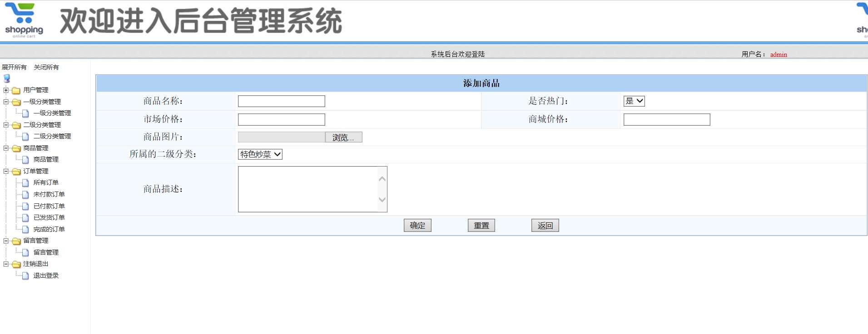The width and height of the screenshot is (868, 334).
Task: Click the 确定 submit button
Action: point(417,226)
